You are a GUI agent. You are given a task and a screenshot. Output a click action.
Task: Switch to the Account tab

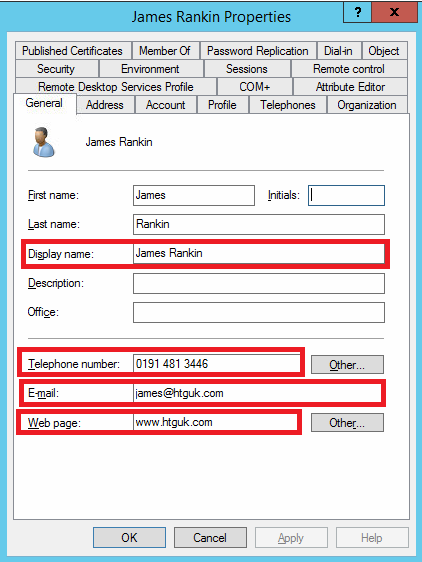coord(166,105)
